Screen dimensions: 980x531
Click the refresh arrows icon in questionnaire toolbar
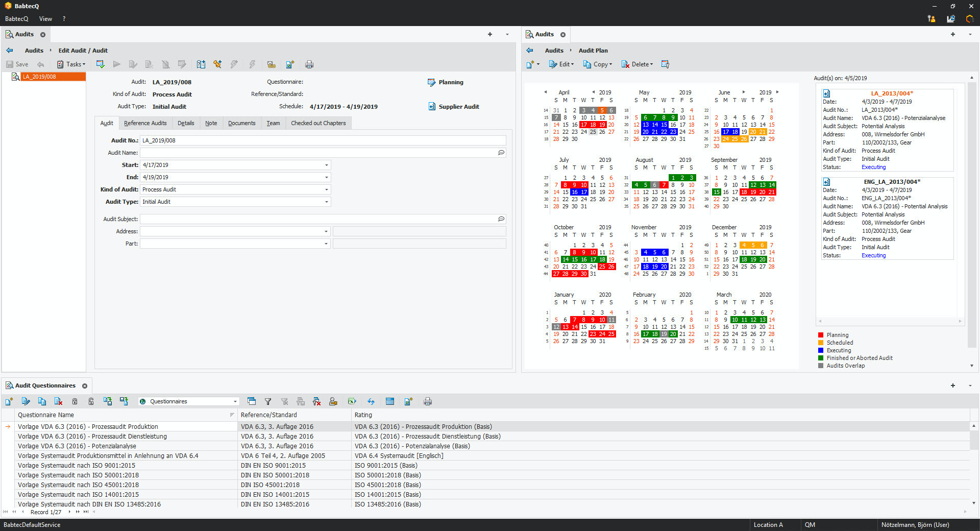pos(371,401)
